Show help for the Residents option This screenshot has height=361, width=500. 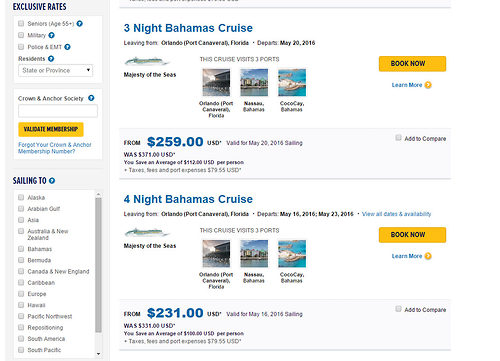click(x=51, y=59)
